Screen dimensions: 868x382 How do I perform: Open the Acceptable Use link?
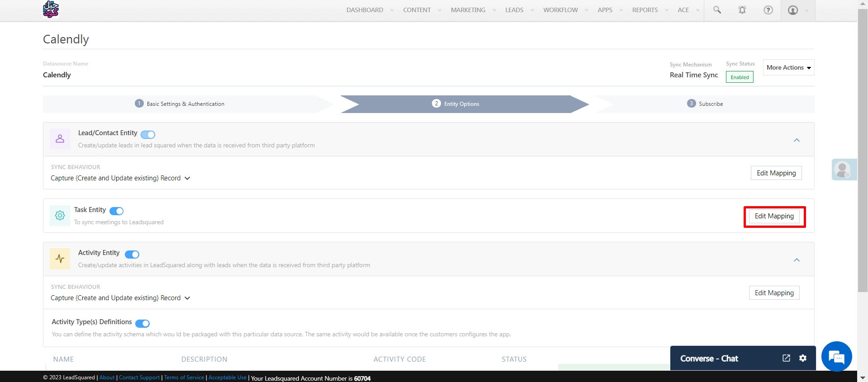point(228,377)
